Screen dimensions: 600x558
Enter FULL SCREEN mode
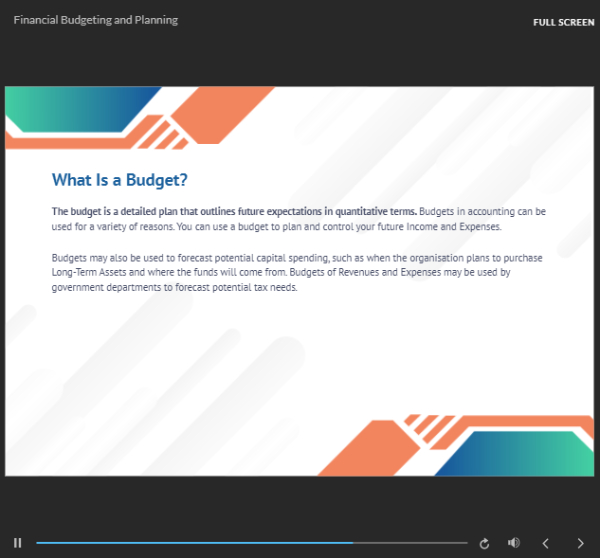pyautogui.click(x=564, y=22)
